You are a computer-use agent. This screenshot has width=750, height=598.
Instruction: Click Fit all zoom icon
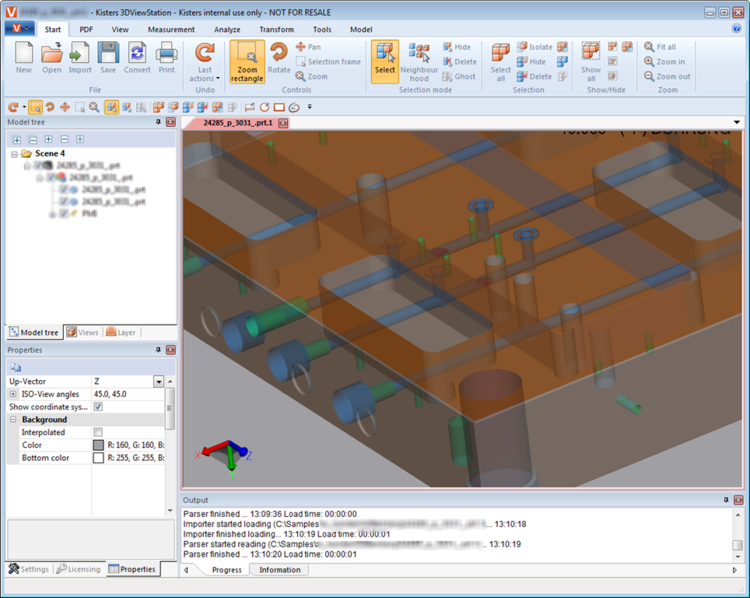[x=660, y=47]
